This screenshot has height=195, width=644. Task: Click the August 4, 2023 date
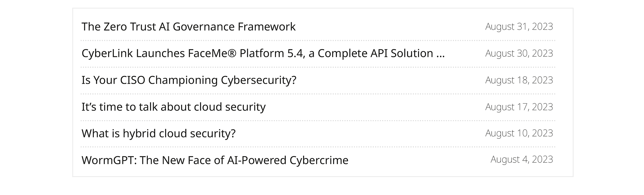pyautogui.click(x=521, y=159)
